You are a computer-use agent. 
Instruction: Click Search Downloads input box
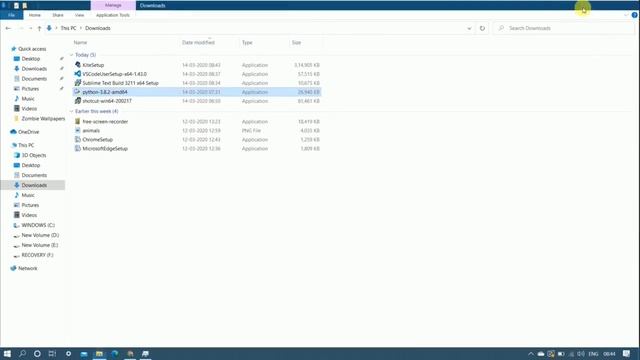565,28
